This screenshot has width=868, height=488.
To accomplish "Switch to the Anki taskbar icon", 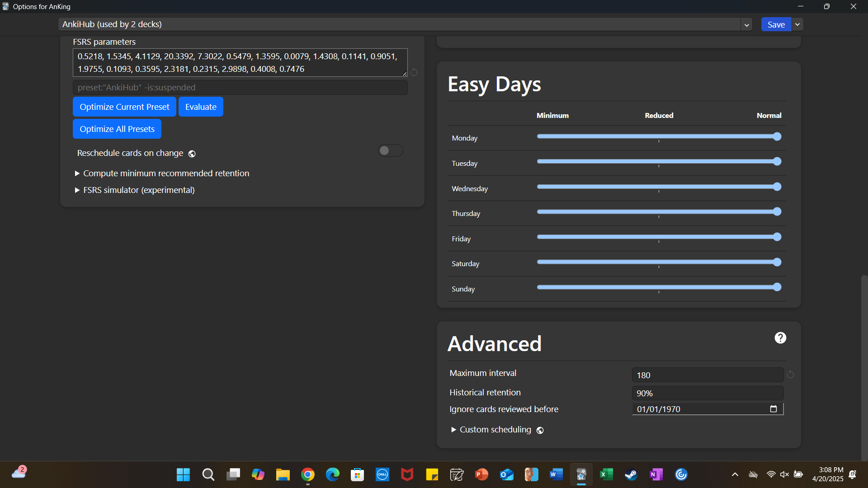I will [x=581, y=474].
